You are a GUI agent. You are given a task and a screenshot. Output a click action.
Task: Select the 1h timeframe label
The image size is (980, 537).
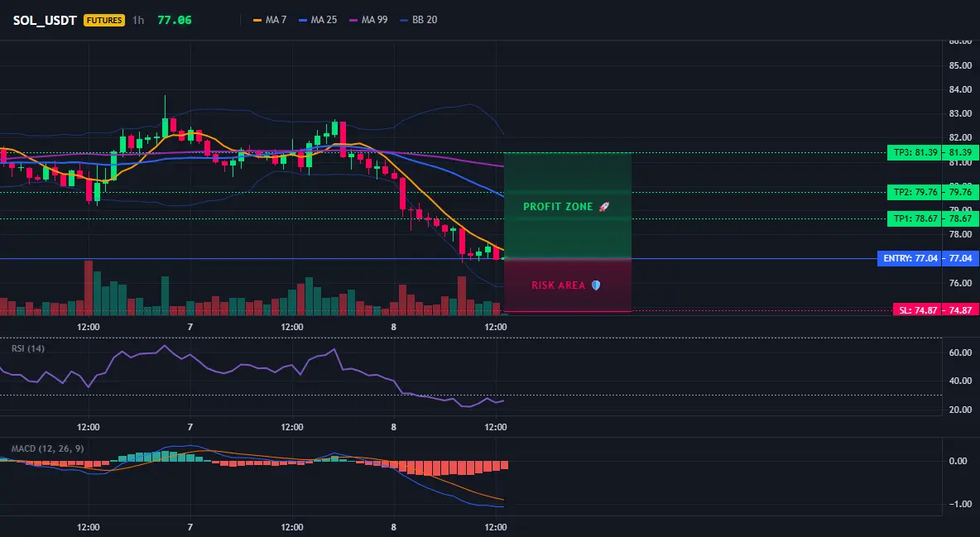(138, 20)
